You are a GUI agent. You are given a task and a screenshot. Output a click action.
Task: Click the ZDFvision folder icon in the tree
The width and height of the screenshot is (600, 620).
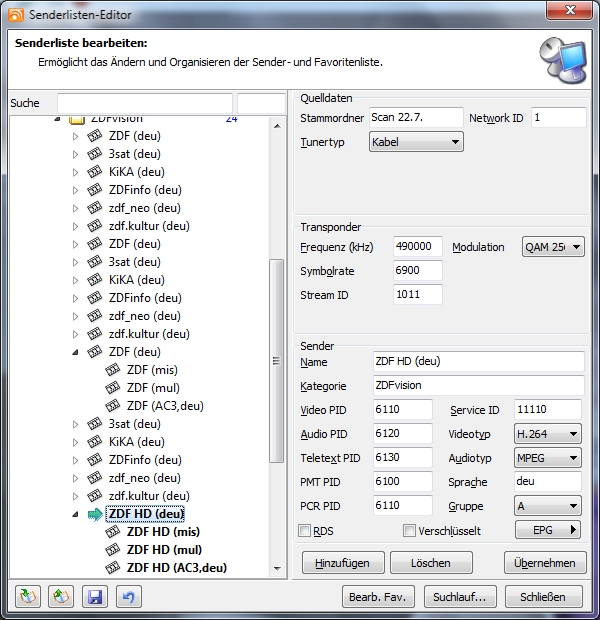[x=76, y=120]
